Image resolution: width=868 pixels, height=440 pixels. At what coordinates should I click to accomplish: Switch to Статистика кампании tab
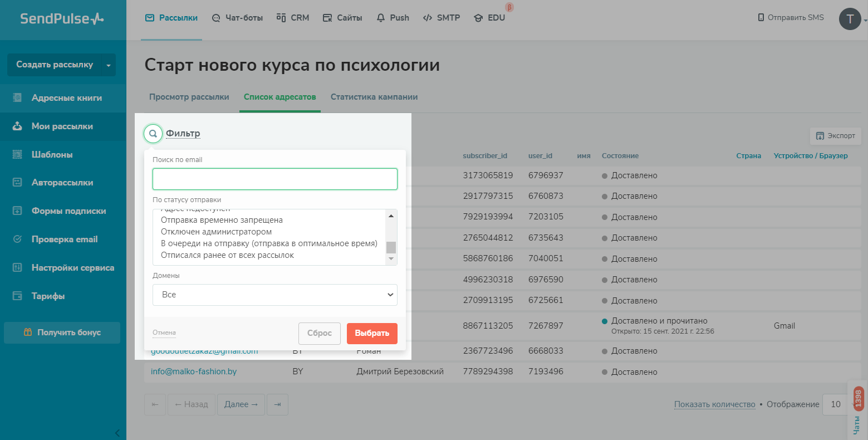pos(374,97)
